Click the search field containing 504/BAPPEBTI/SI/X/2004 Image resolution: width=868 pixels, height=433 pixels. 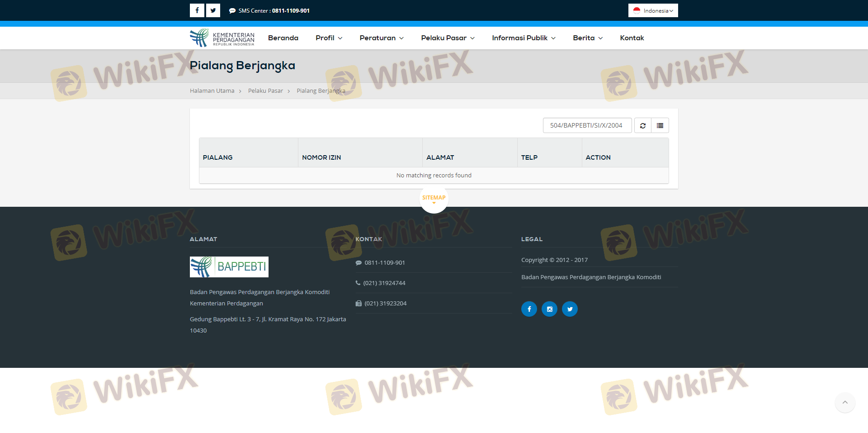point(587,126)
